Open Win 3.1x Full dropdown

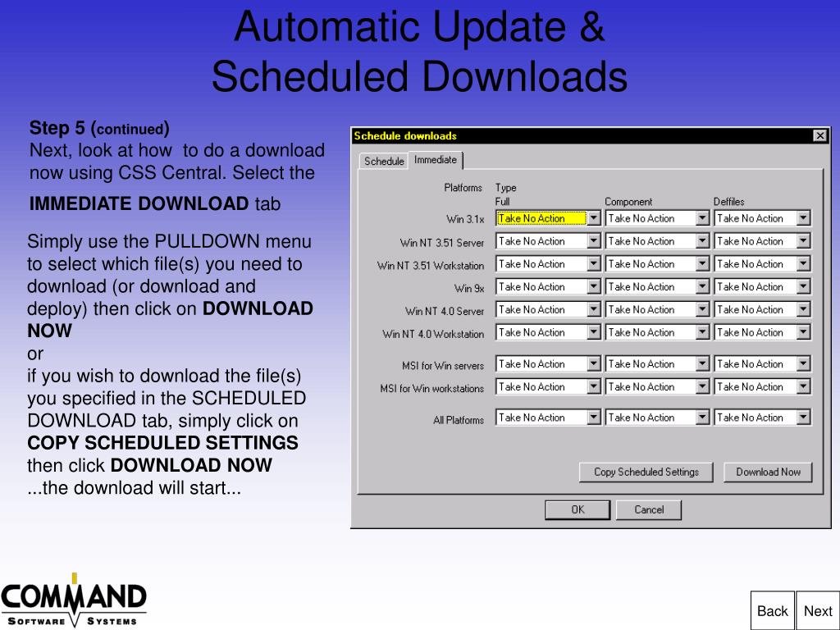tap(548, 218)
